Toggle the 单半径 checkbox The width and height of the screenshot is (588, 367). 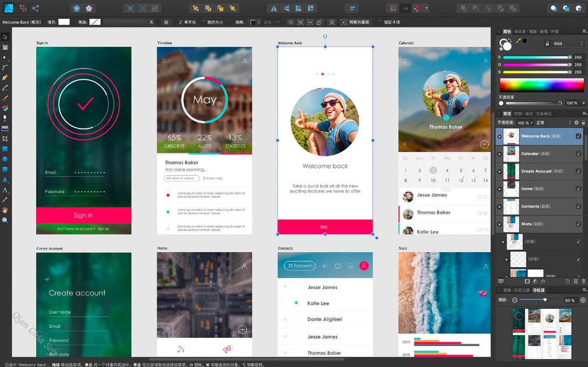(x=181, y=22)
